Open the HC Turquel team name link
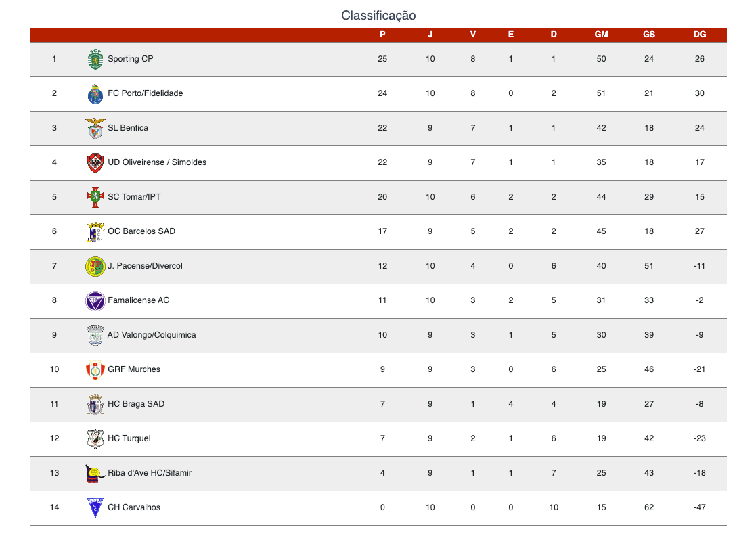Image resolution: width=756 pixels, height=542 pixels. click(x=129, y=438)
